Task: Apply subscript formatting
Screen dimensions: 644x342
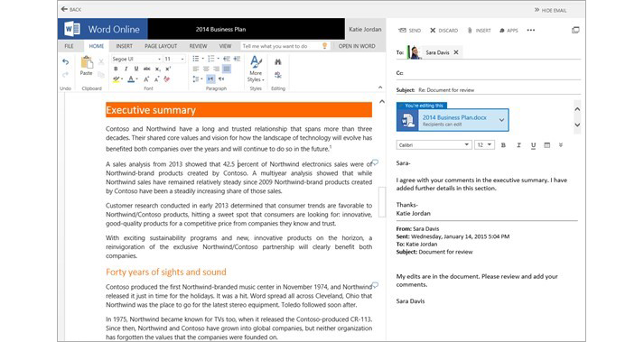Action: pos(158,69)
